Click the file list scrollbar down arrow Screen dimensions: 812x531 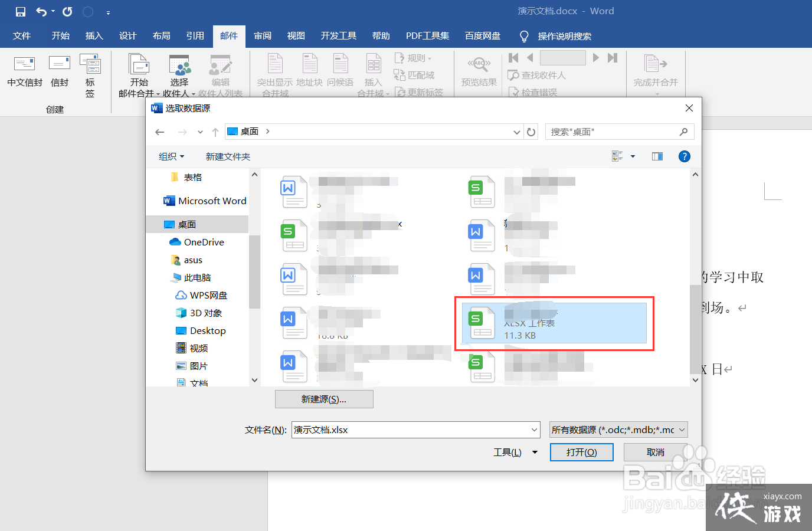pyautogui.click(x=695, y=380)
